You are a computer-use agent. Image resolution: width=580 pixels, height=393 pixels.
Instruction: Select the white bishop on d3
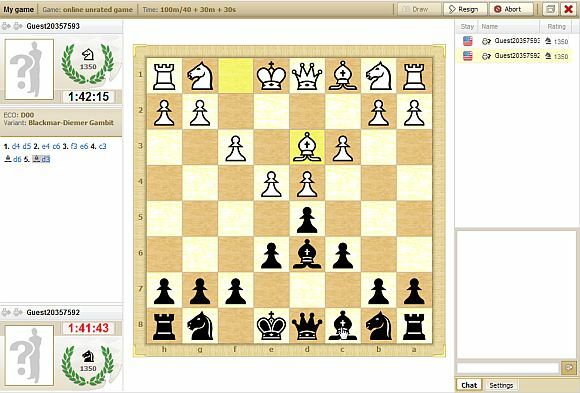[x=307, y=147]
